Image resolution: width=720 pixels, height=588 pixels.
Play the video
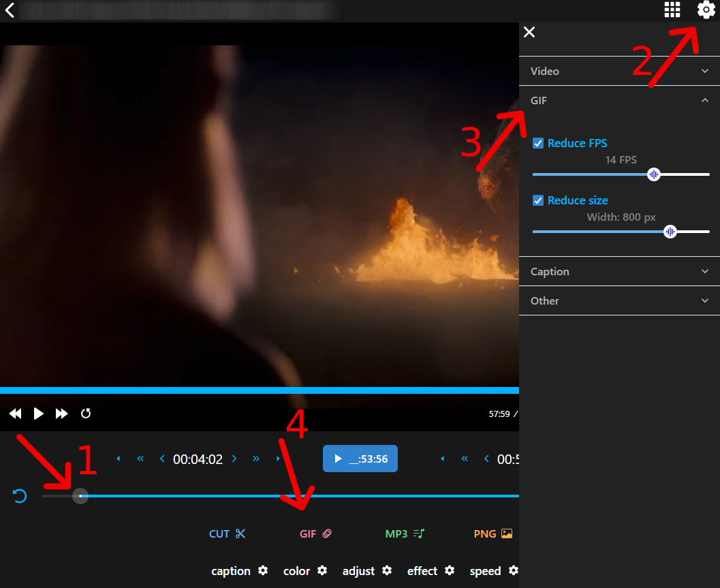(x=39, y=414)
